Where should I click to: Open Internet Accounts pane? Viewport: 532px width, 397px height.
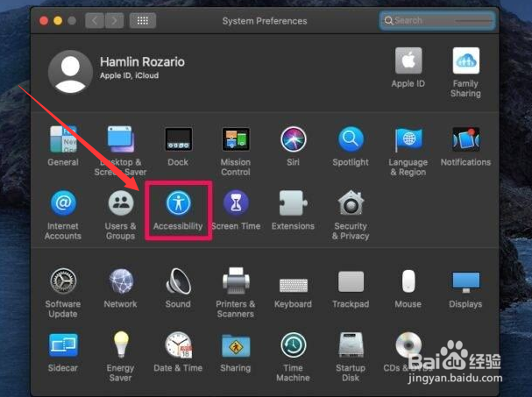(63, 203)
